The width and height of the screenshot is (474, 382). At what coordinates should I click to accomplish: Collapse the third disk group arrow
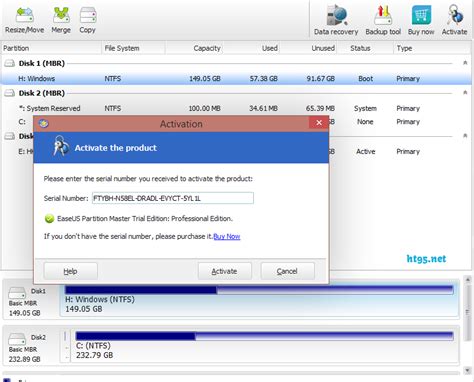(x=465, y=136)
